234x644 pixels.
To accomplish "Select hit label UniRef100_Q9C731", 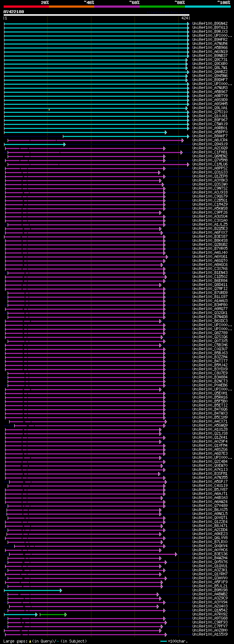I will 210,60.
